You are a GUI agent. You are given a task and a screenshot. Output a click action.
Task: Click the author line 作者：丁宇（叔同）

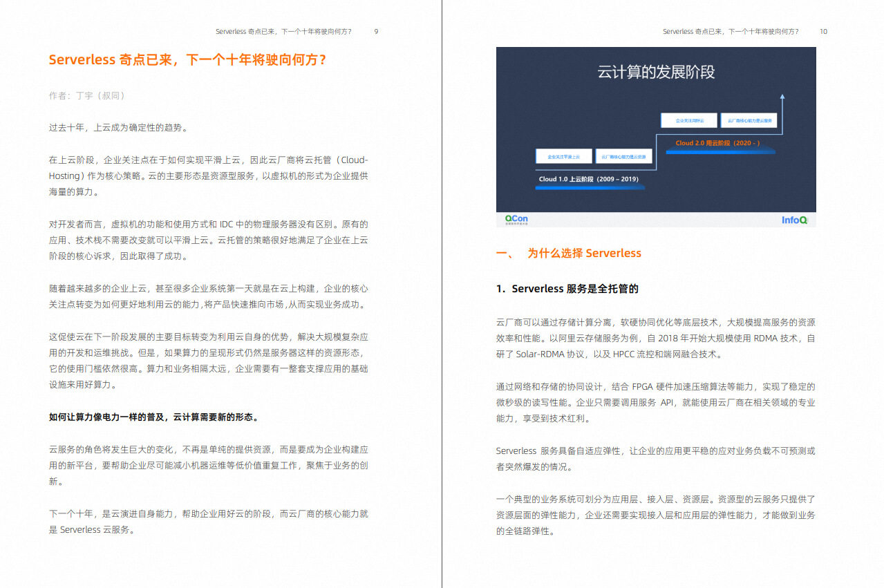pyautogui.click(x=87, y=95)
